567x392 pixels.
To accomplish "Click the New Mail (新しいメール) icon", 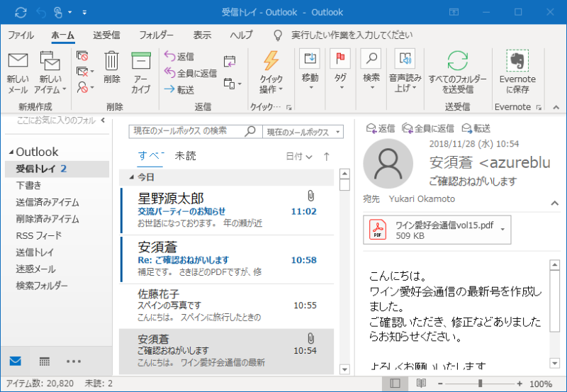I will click(x=18, y=62).
